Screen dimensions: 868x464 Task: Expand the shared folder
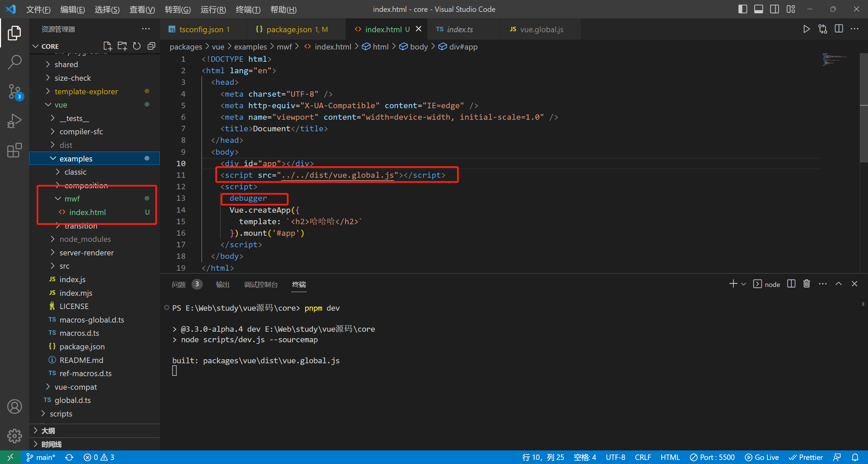tap(95, 64)
